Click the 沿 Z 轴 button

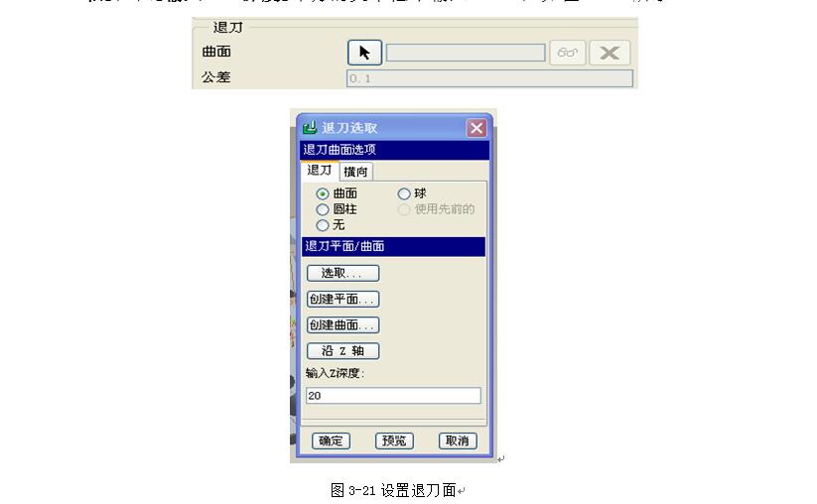point(342,351)
